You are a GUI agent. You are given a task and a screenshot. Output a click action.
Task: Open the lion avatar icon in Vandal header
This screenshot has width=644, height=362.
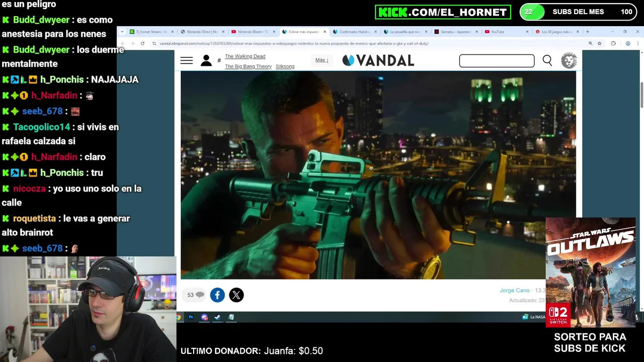[x=569, y=61]
